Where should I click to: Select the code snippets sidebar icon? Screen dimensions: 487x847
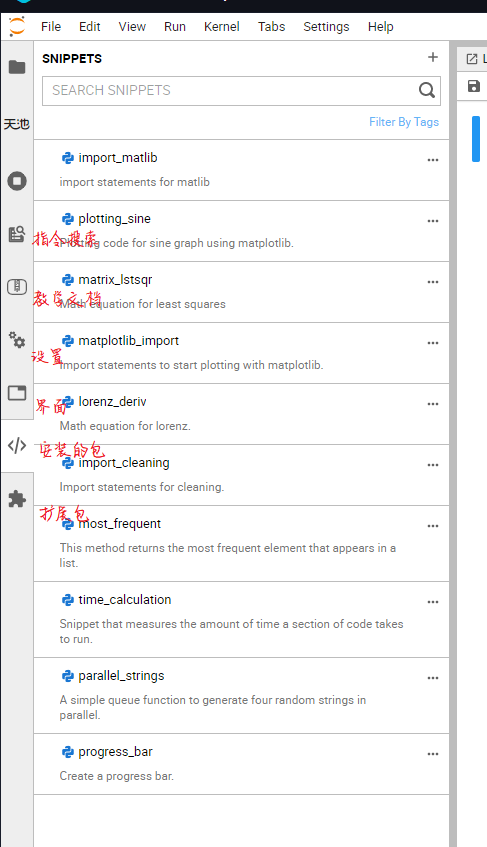tap(17, 446)
